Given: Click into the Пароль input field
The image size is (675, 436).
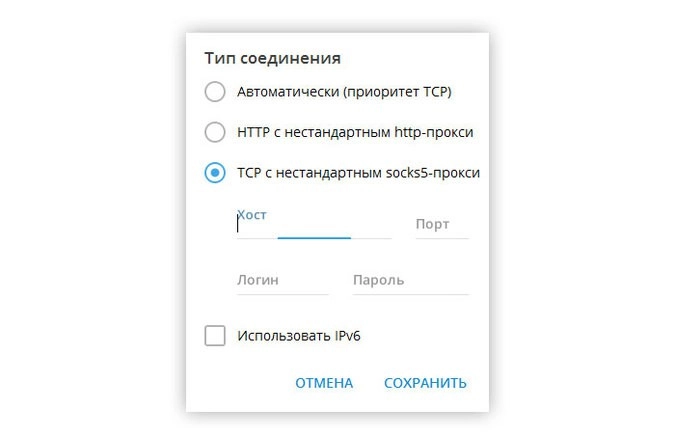Looking at the screenshot, I should 410,281.
